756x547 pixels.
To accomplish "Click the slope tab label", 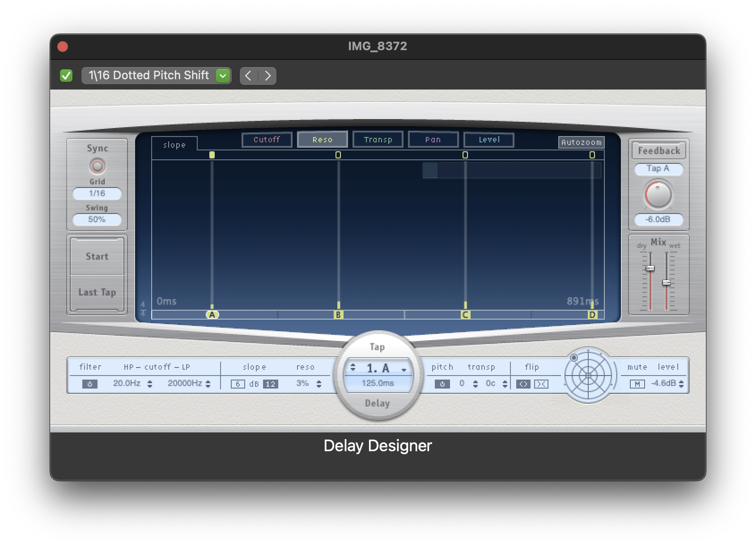I will 174,145.
